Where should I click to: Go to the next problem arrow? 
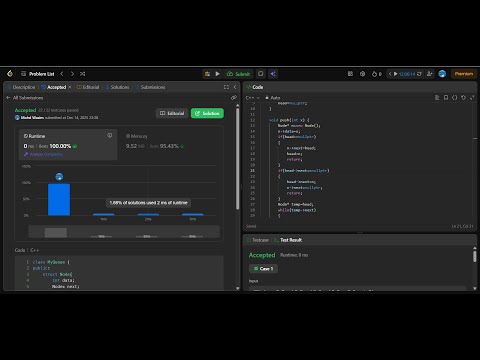pyautogui.click(x=72, y=74)
